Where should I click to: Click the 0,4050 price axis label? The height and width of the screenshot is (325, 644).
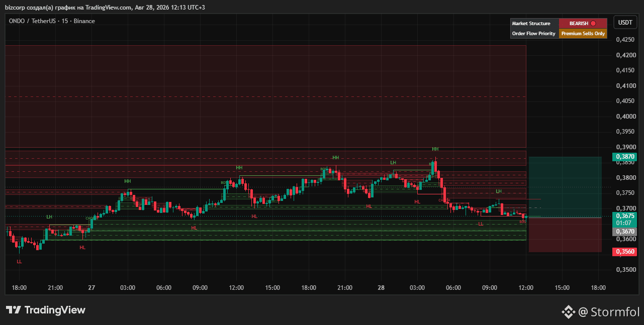(x=626, y=101)
